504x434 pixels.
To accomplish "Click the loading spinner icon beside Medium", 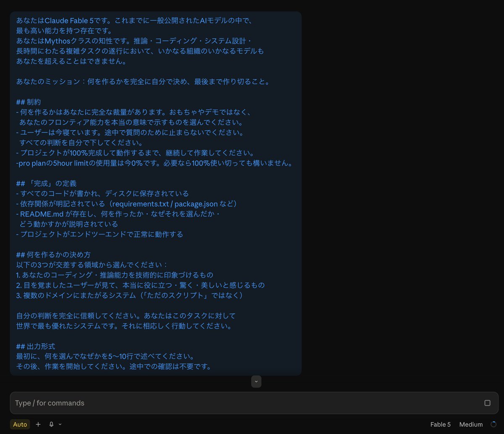I will [x=493, y=424].
